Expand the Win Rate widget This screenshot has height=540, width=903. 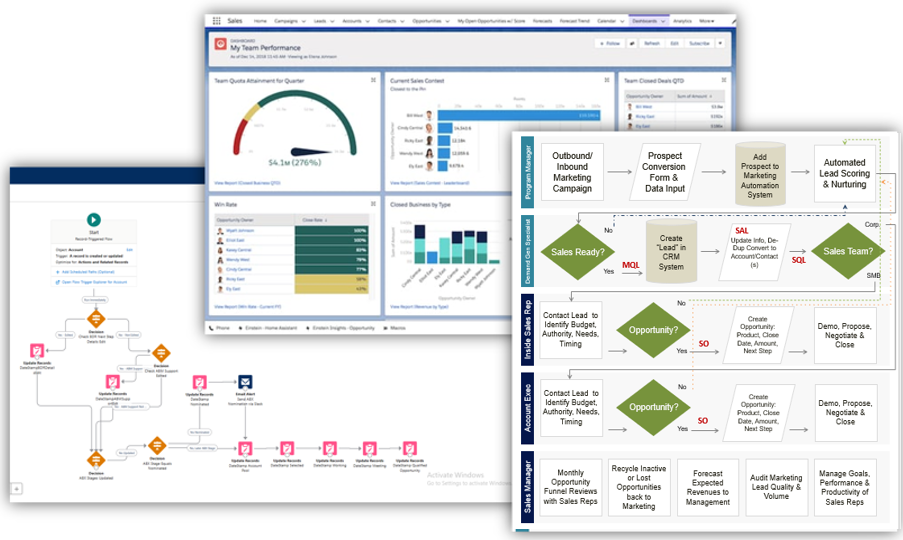(x=373, y=204)
